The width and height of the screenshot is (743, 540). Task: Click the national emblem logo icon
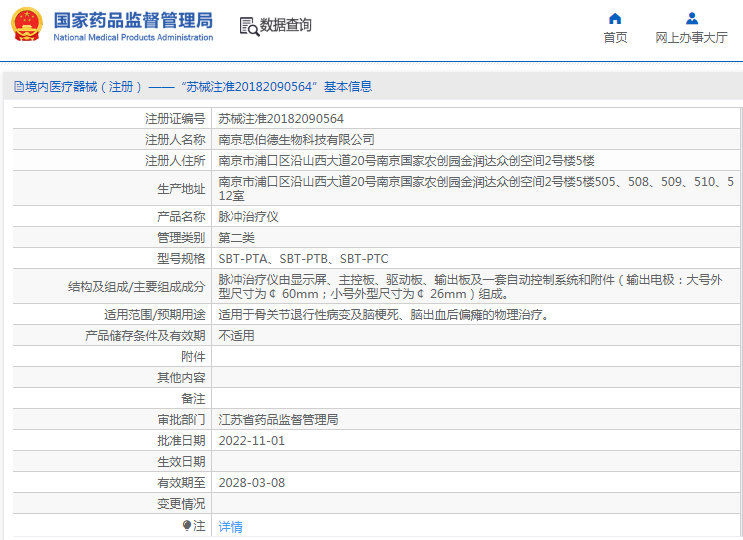(x=27, y=25)
